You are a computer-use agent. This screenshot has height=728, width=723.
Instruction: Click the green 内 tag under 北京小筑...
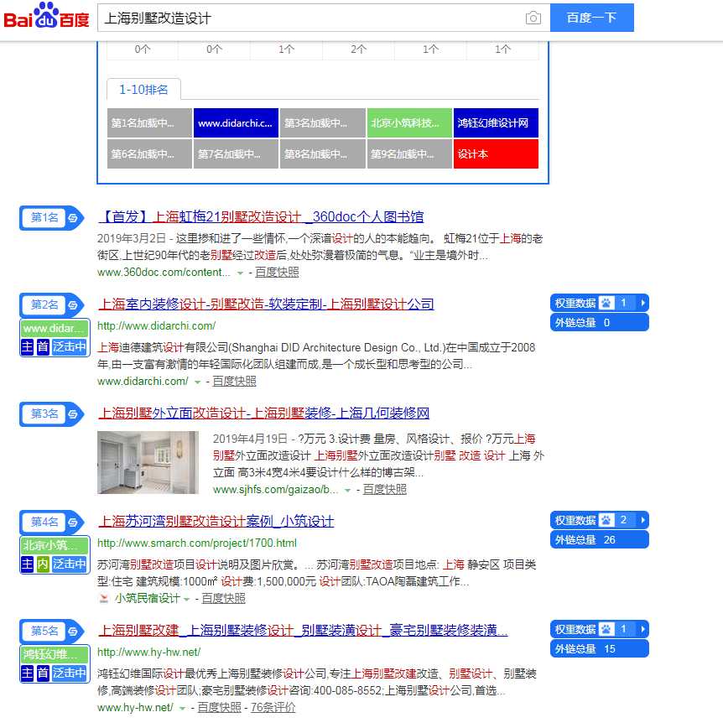[43, 564]
